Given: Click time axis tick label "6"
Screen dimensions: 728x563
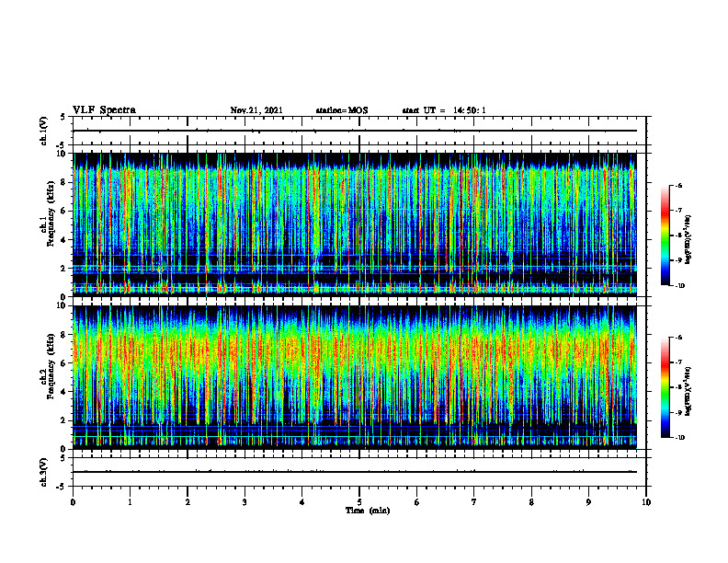Looking at the screenshot, I should pyautogui.click(x=417, y=502).
